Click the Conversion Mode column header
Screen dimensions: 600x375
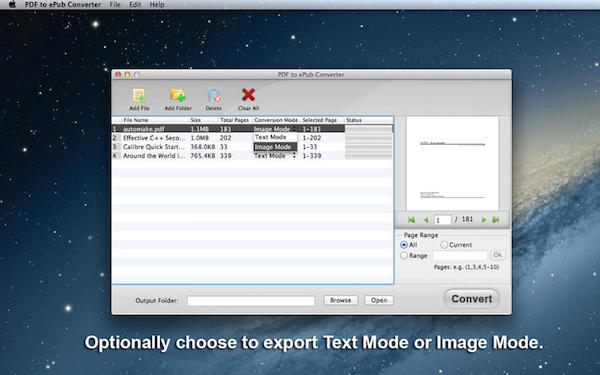click(x=277, y=120)
